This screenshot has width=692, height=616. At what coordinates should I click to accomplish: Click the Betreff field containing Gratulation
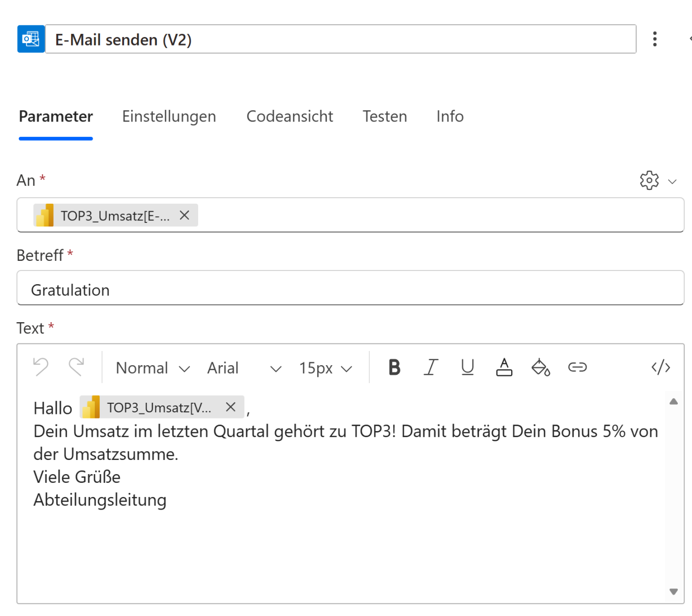tap(350, 290)
